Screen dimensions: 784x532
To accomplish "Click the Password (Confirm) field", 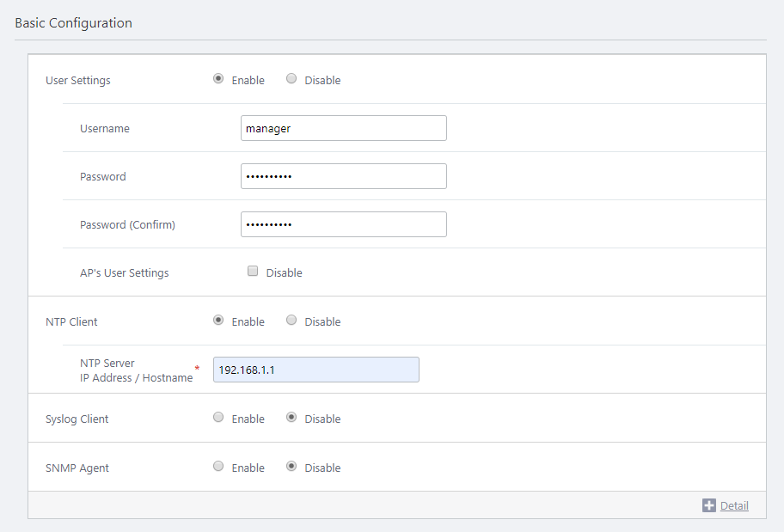I will pyautogui.click(x=343, y=224).
